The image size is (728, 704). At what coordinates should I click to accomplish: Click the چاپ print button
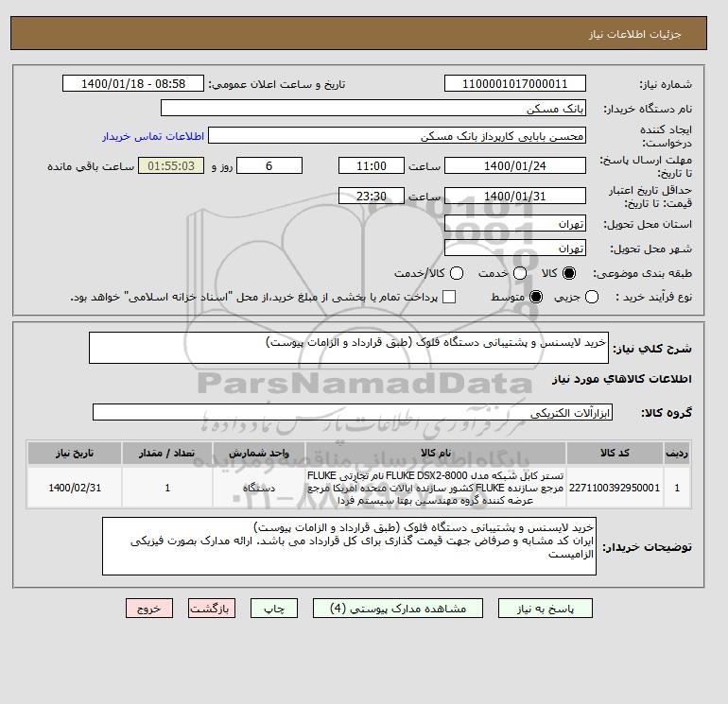point(274,609)
